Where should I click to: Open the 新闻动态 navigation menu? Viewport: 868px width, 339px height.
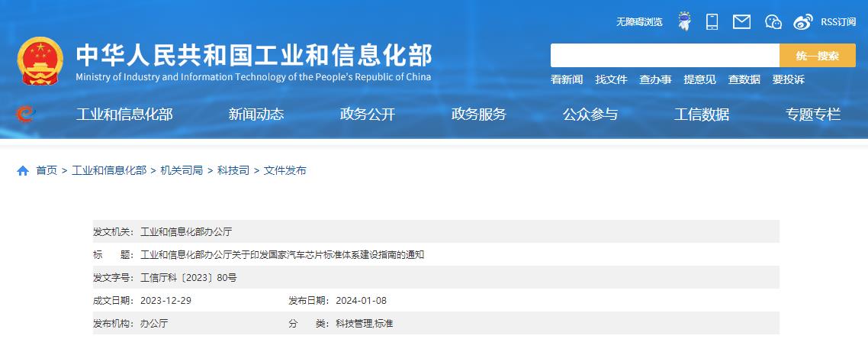point(256,115)
